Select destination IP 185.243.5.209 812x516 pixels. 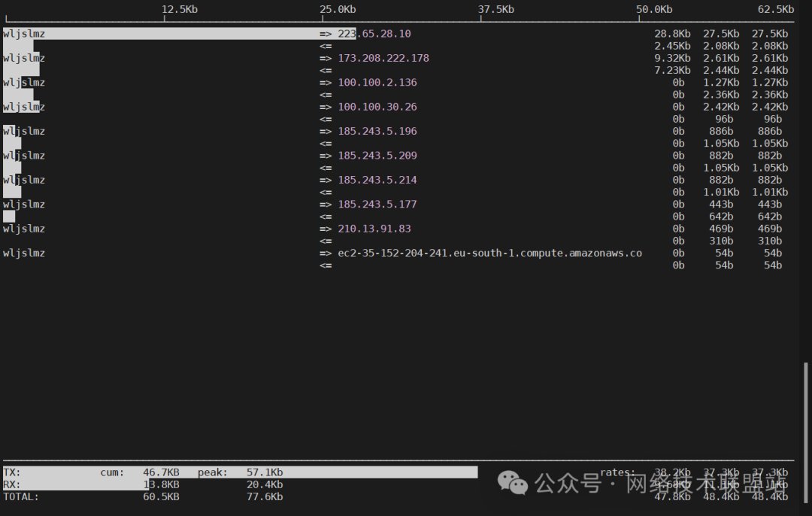click(x=377, y=156)
